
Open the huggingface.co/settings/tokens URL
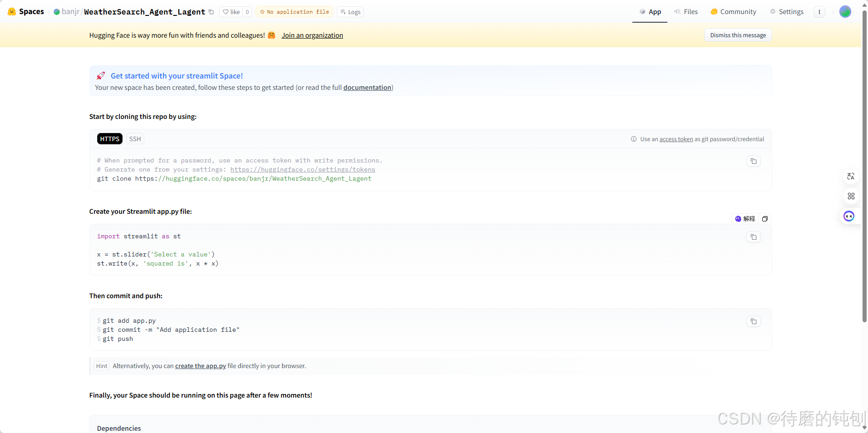tap(303, 170)
